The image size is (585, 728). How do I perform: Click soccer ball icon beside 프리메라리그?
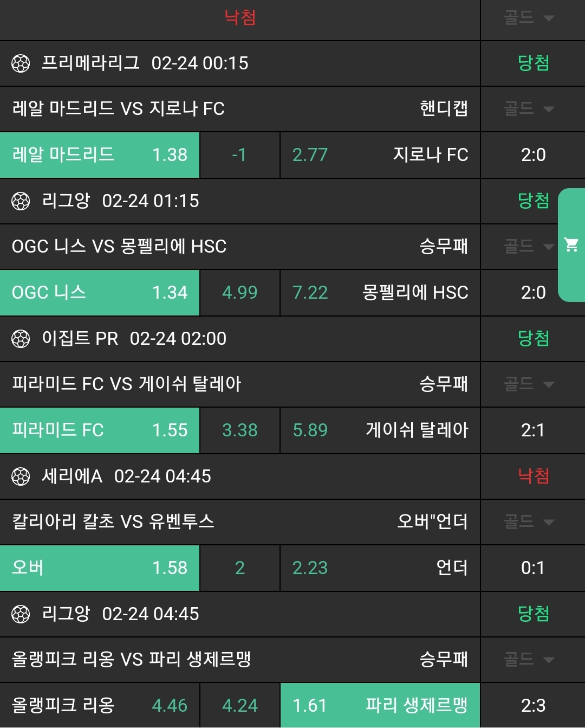(x=21, y=63)
